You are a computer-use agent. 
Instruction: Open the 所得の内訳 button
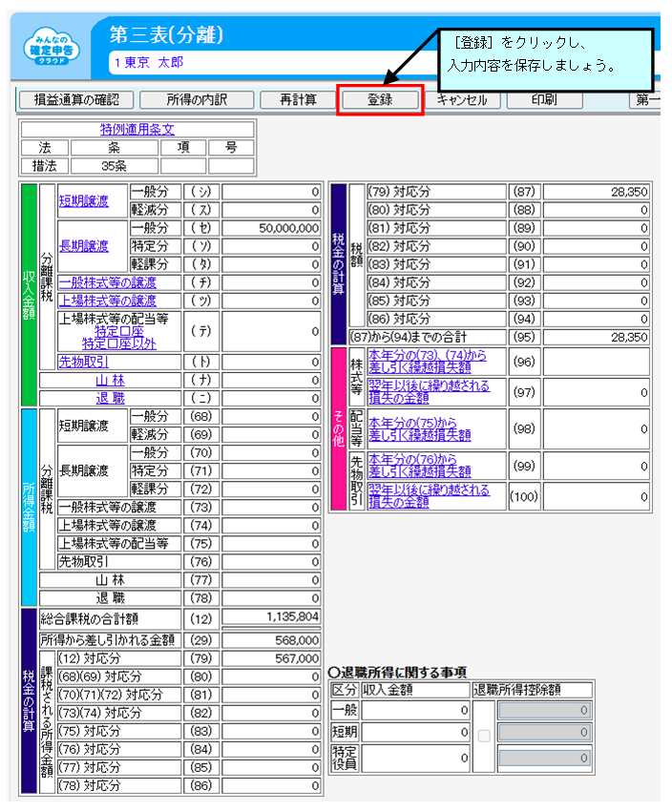tap(197, 99)
